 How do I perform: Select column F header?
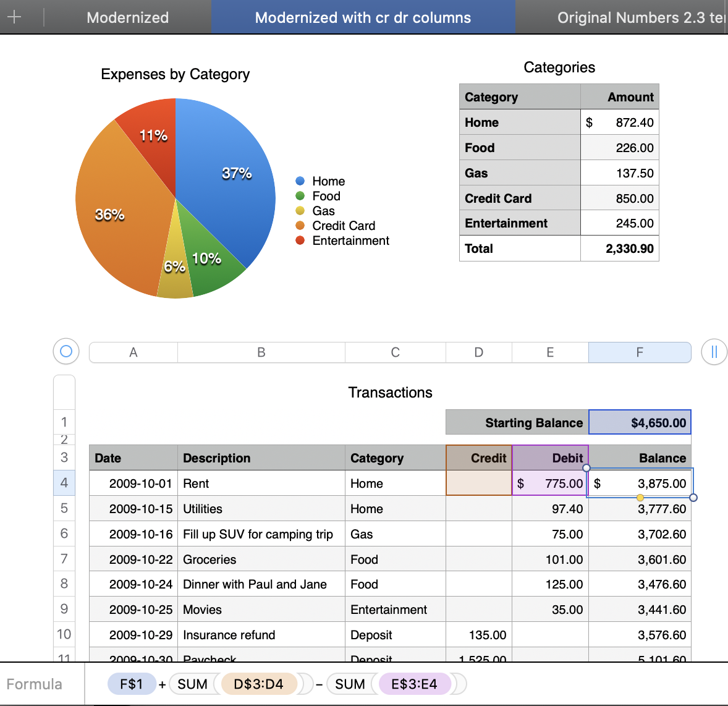click(640, 352)
